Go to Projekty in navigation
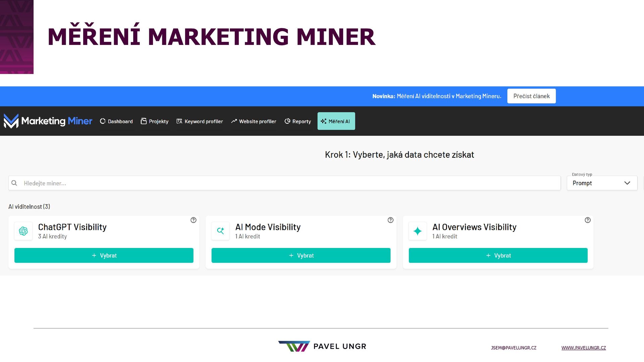The image size is (644, 362). pyautogui.click(x=155, y=121)
